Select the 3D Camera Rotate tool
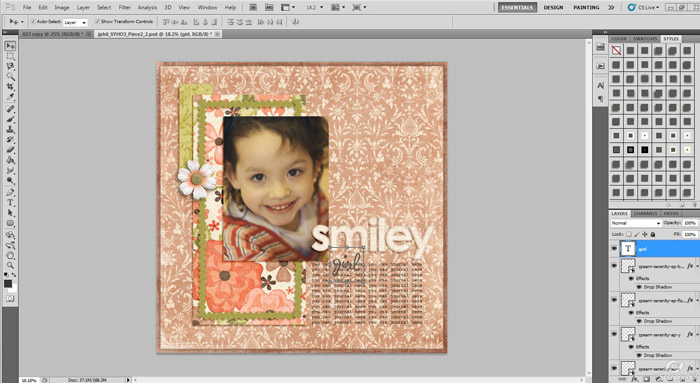700x383 pixels. (10, 245)
